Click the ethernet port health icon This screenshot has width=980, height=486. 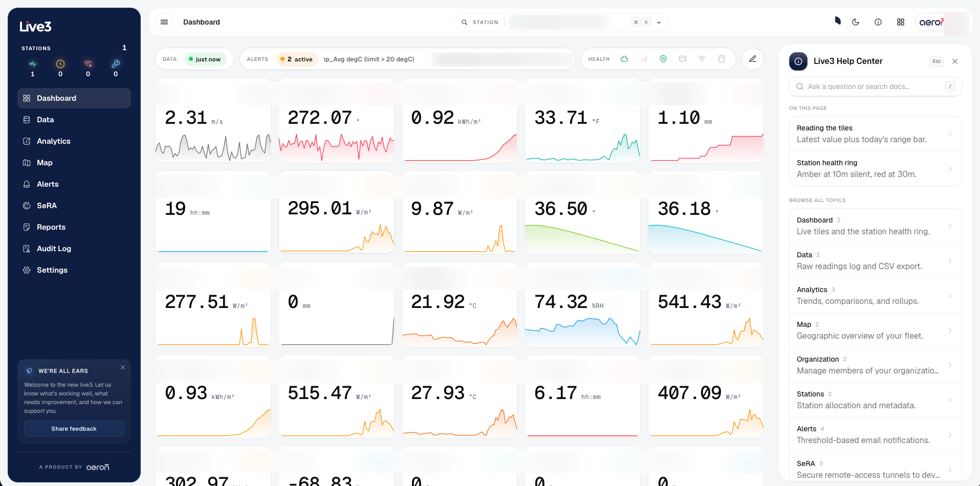(683, 59)
